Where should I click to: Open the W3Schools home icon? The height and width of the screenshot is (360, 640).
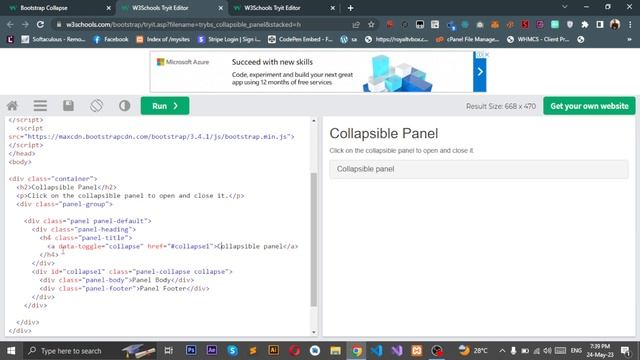click(x=12, y=106)
